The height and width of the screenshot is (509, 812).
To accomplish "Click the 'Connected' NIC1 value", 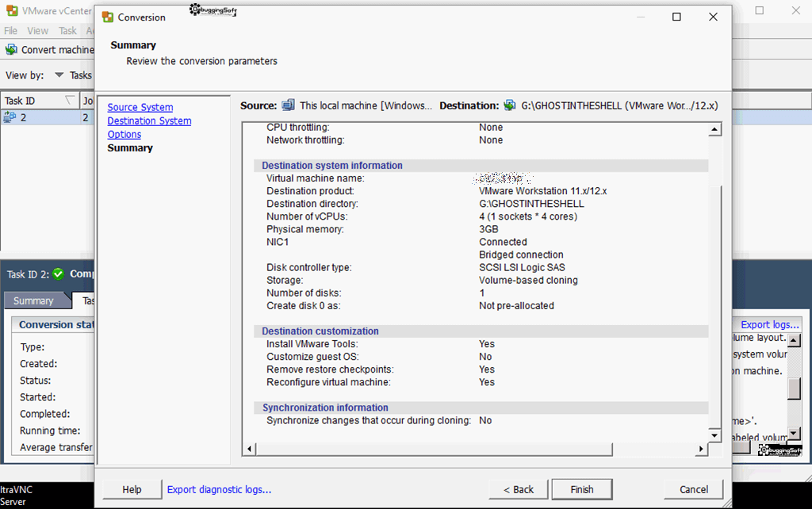I will (x=503, y=242).
